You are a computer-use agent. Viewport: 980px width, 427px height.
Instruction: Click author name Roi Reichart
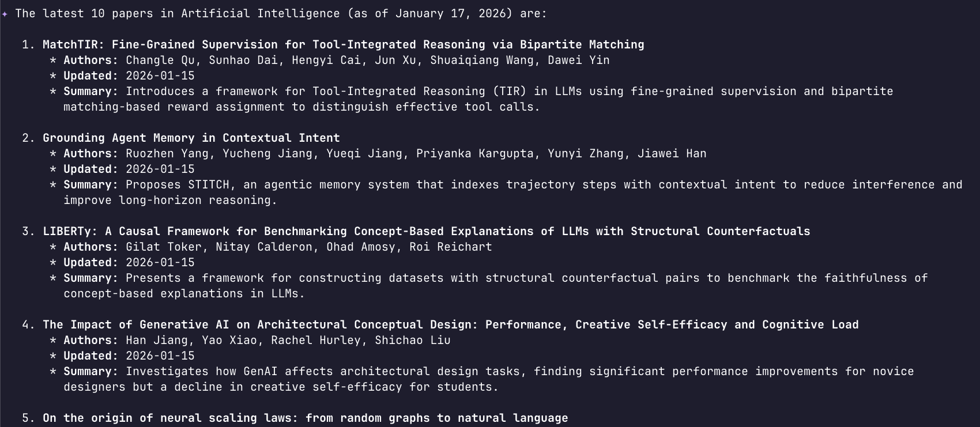click(450, 247)
